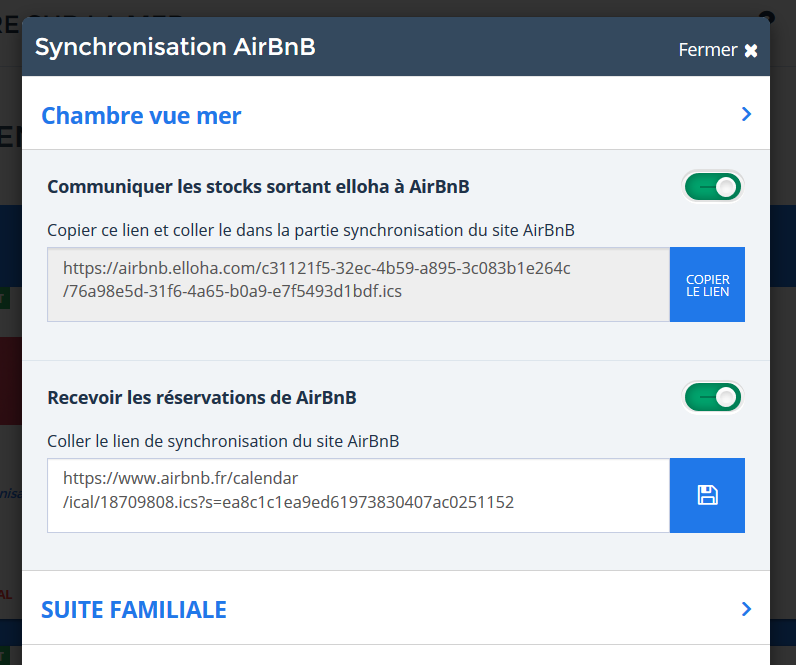Click the white knob of the stocks sortant switch
The height and width of the screenshot is (665, 796).
tap(726, 187)
